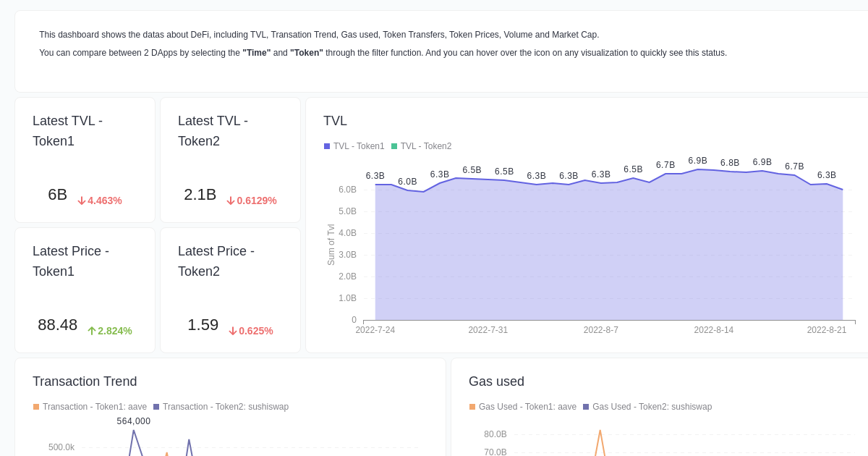Click the 2022-8-7 label on the TVL axis

coord(601,329)
